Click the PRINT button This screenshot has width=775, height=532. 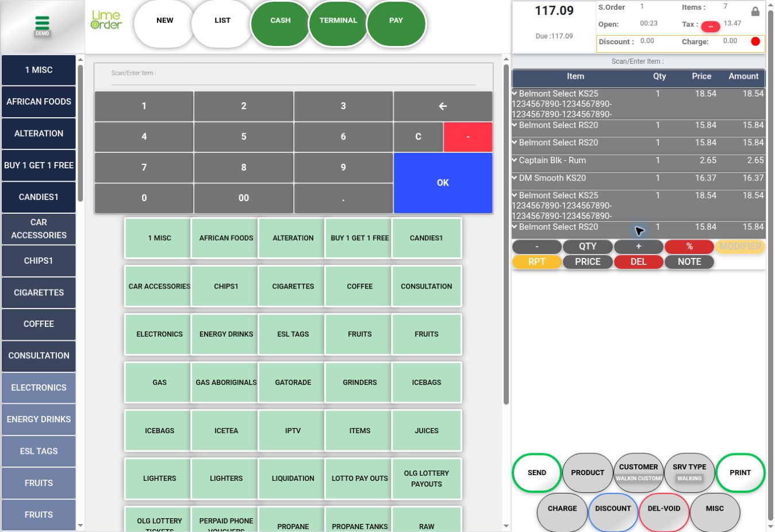click(x=740, y=473)
